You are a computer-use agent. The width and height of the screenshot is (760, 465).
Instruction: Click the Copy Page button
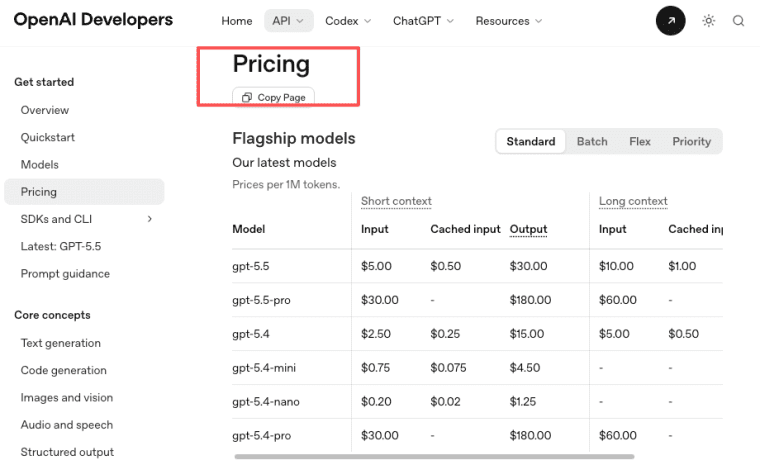coord(273,97)
